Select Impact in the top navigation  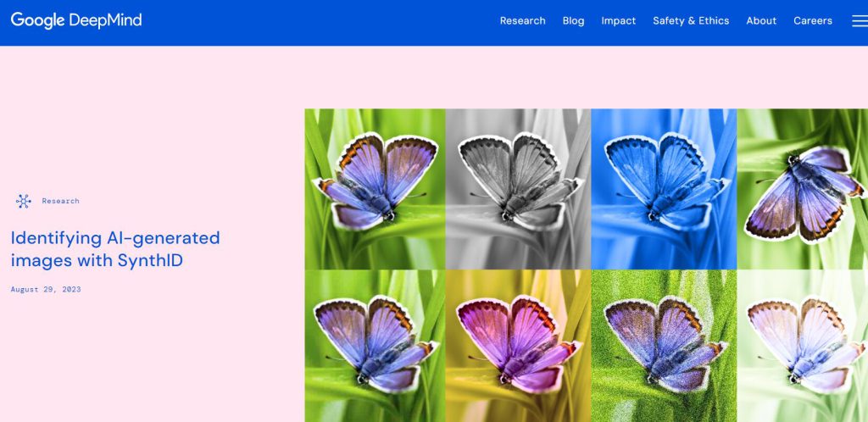[618, 21]
